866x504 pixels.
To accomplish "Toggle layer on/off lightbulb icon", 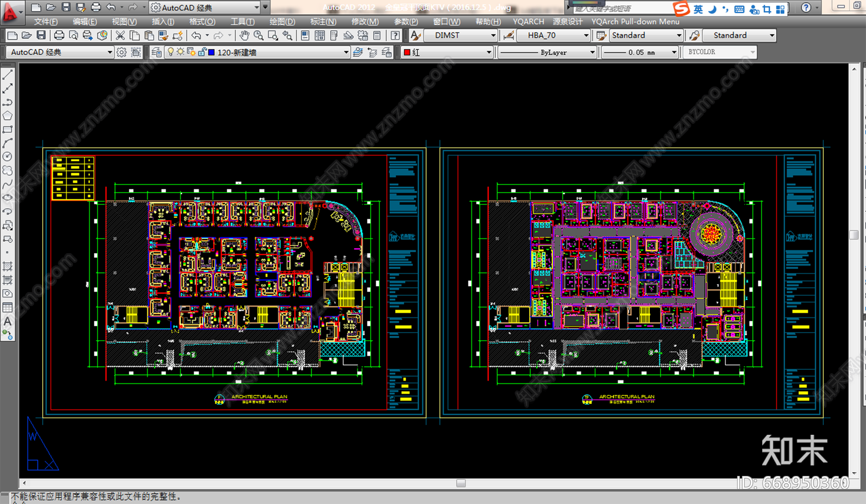I will coord(170,52).
